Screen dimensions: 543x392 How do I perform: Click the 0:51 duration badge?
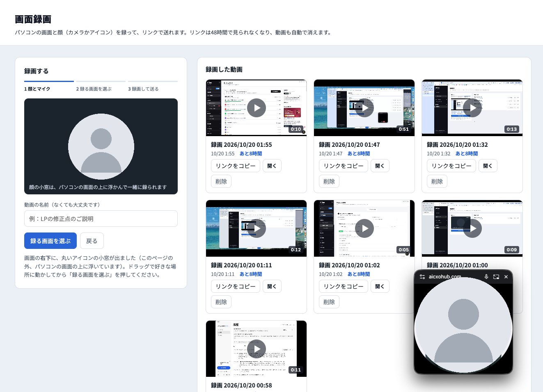[404, 129]
